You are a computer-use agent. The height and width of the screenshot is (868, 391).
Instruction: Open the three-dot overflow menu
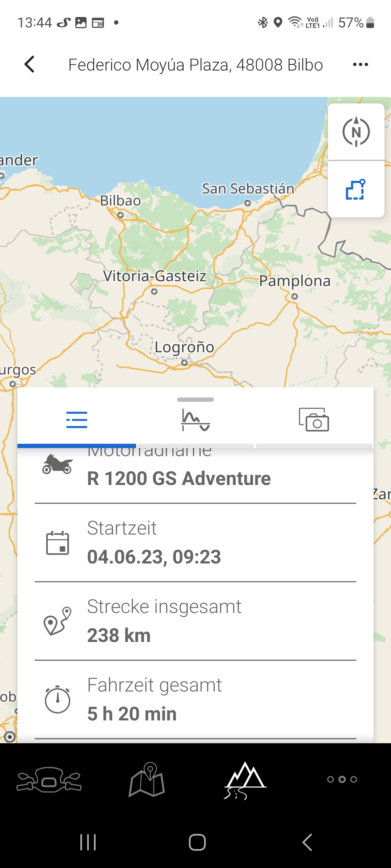pos(360,65)
